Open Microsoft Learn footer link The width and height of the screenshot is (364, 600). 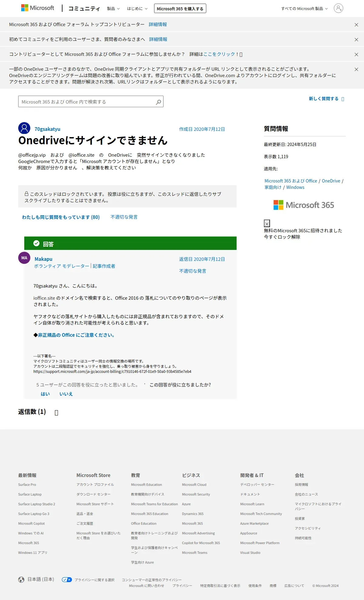[252, 504]
